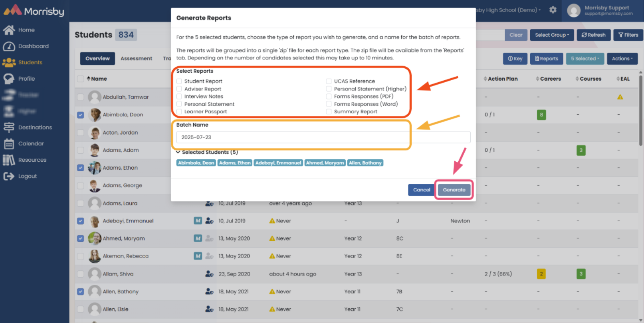The height and width of the screenshot is (323, 644).
Task: Click Ahmed, Maryam selected student tag
Action: click(325, 163)
